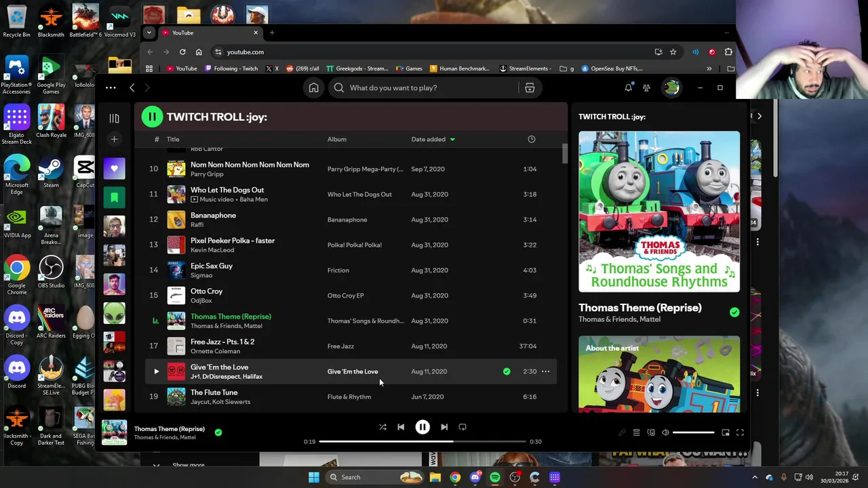868x488 pixels.
Task: Toggle saved checkmark in now playing bar
Action: (218, 432)
